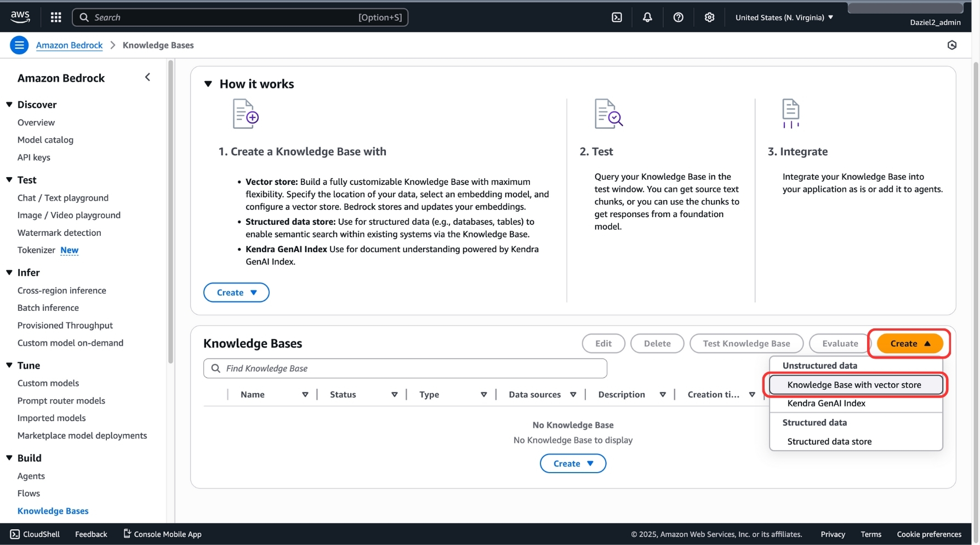Open the Chat / Text playground link
Viewport: 980px width, 545px height.
point(63,197)
